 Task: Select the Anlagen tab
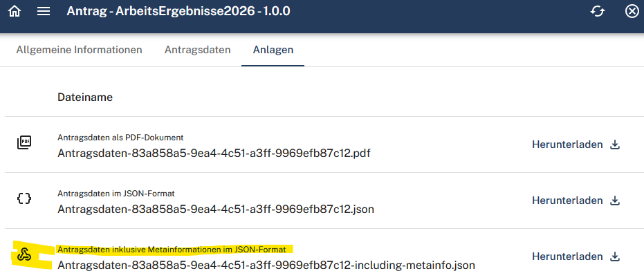[273, 50]
